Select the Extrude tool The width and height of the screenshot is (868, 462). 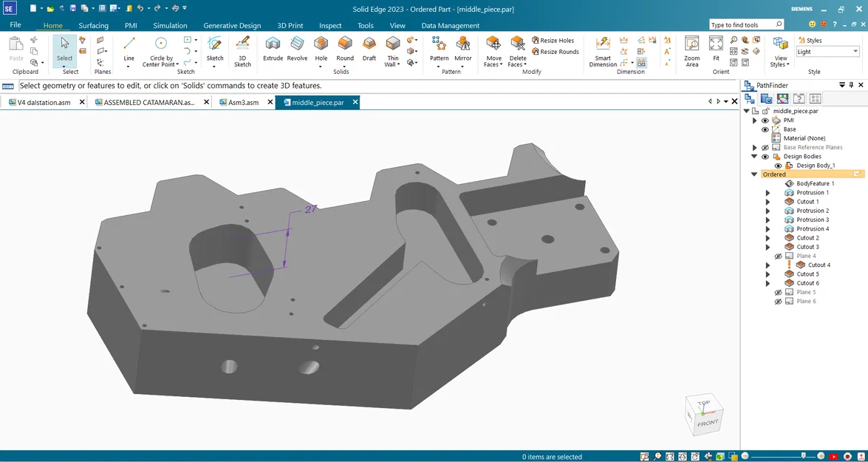[x=273, y=49]
